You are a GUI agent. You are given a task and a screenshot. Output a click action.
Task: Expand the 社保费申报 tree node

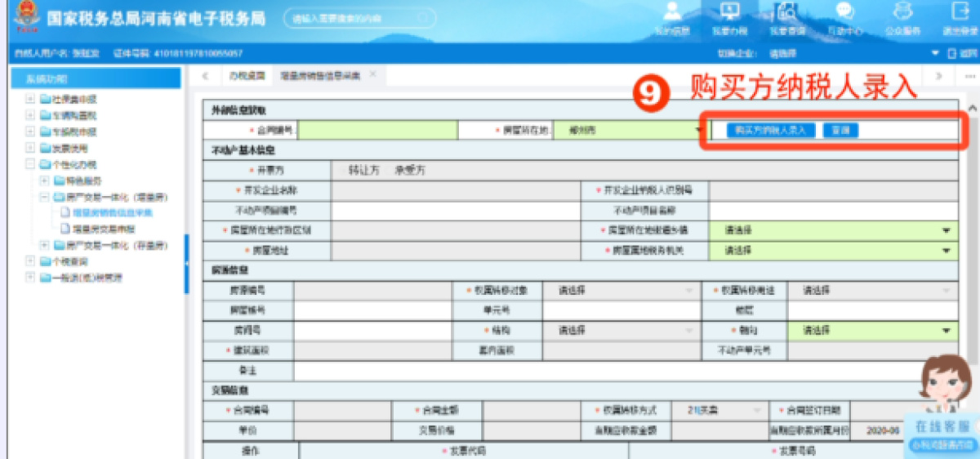point(31,99)
